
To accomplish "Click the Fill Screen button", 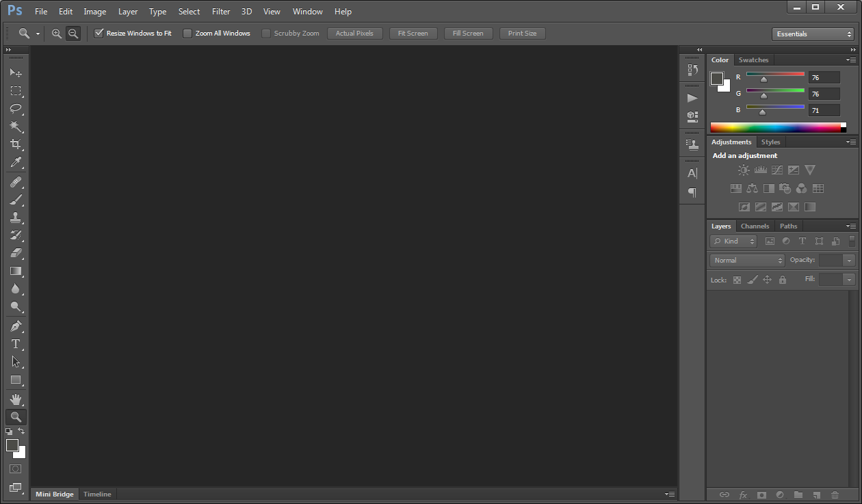I will [x=468, y=34].
